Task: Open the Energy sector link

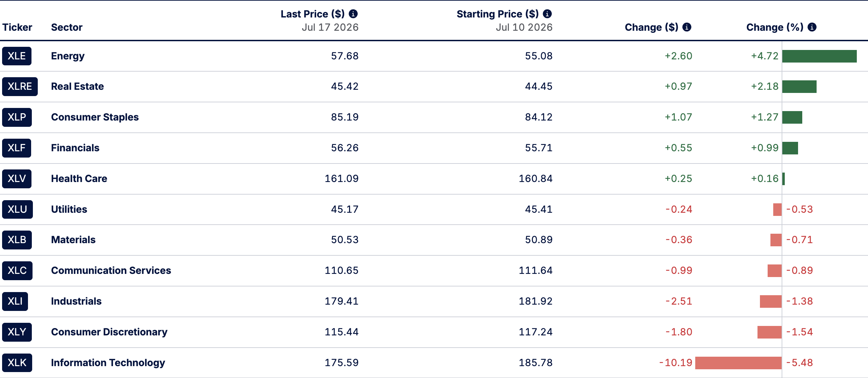Action: pyautogui.click(x=68, y=56)
